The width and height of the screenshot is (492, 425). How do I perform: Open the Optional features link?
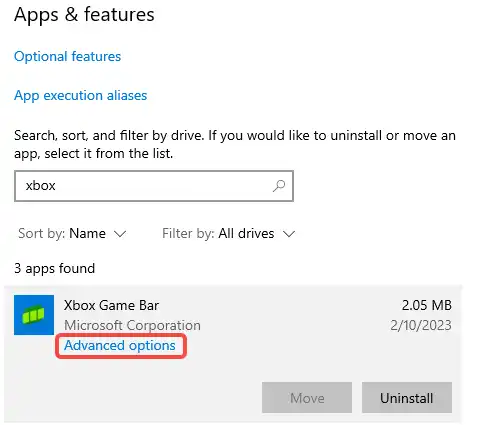67,56
